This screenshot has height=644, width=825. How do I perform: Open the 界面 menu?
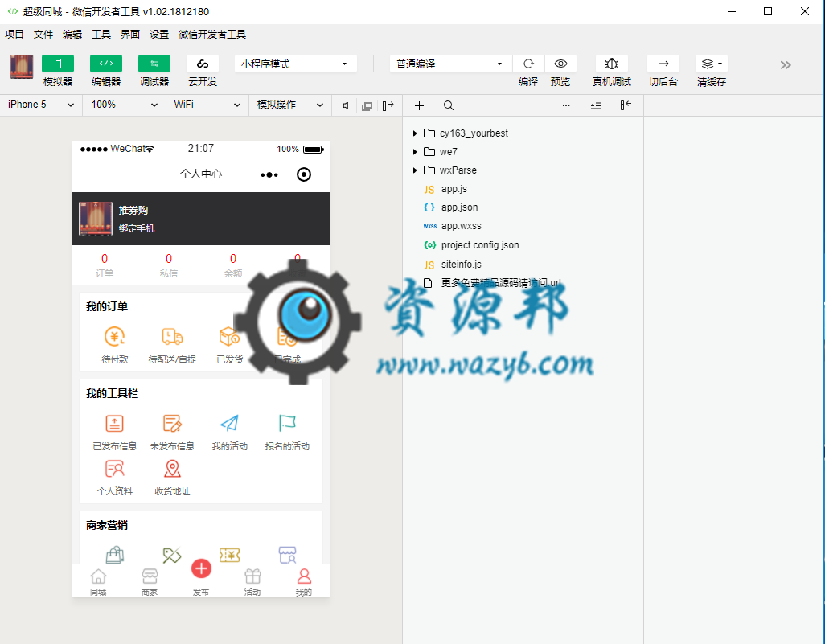point(130,35)
